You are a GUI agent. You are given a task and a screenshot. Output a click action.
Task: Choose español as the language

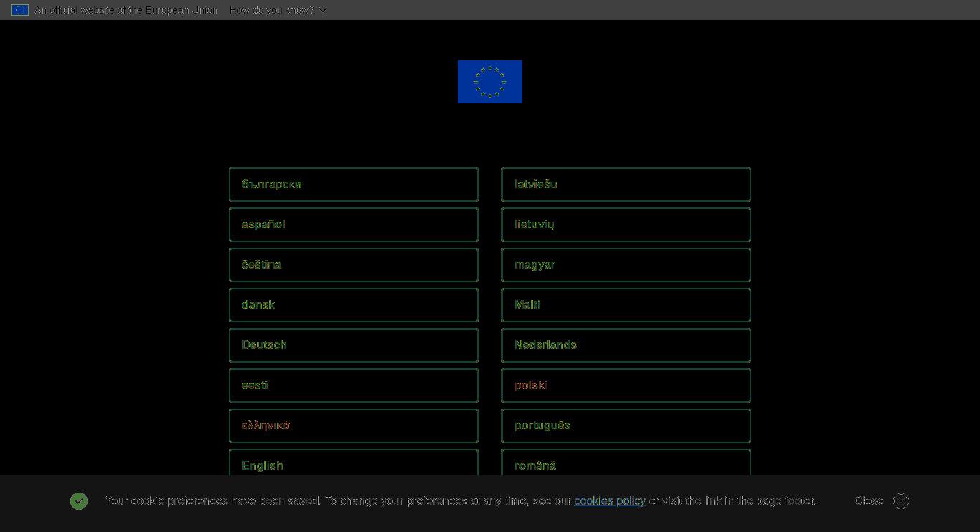354,225
